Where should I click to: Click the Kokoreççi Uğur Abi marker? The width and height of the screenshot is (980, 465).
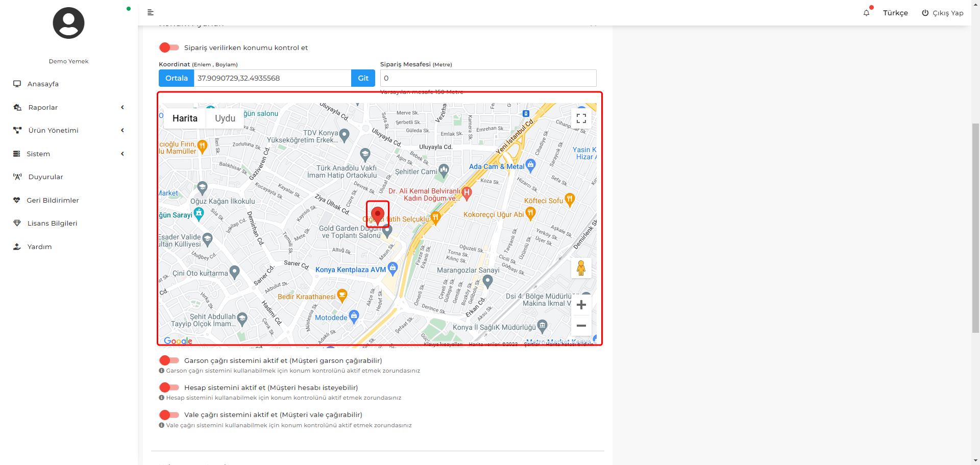click(530, 213)
